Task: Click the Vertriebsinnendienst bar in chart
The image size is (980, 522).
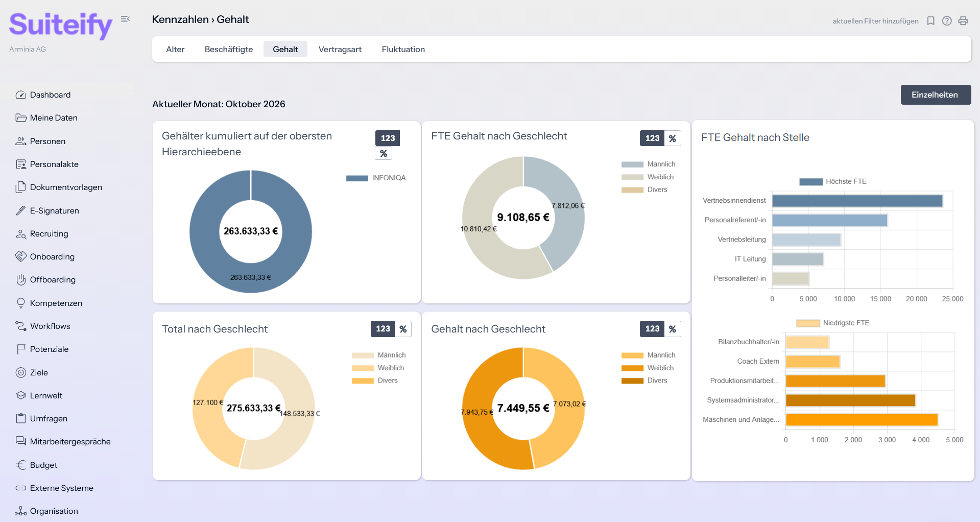Action: 857,201
